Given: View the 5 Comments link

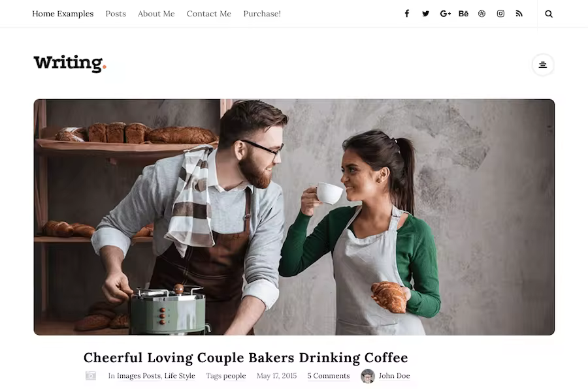Looking at the screenshot, I should pyautogui.click(x=329, y=375).
